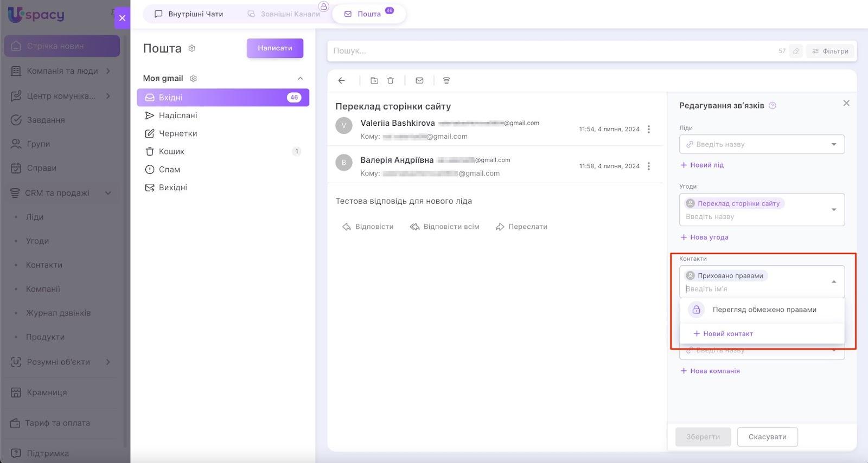The image size is (868, 463).
Task: Collapse CRM та продажі section chevron
Action: point(108,192)
